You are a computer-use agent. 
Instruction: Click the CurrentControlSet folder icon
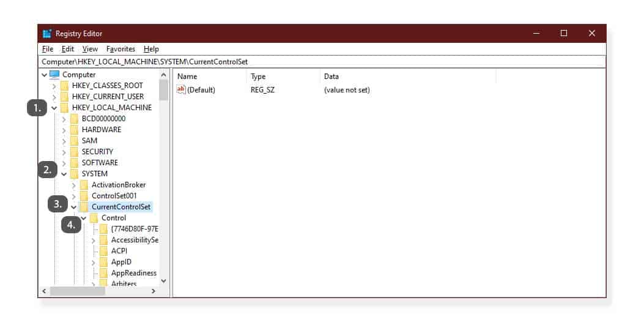coord(84,207)
